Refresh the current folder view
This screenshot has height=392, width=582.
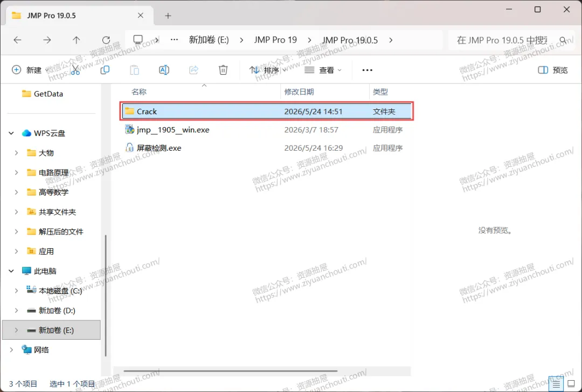coord(106,40)
